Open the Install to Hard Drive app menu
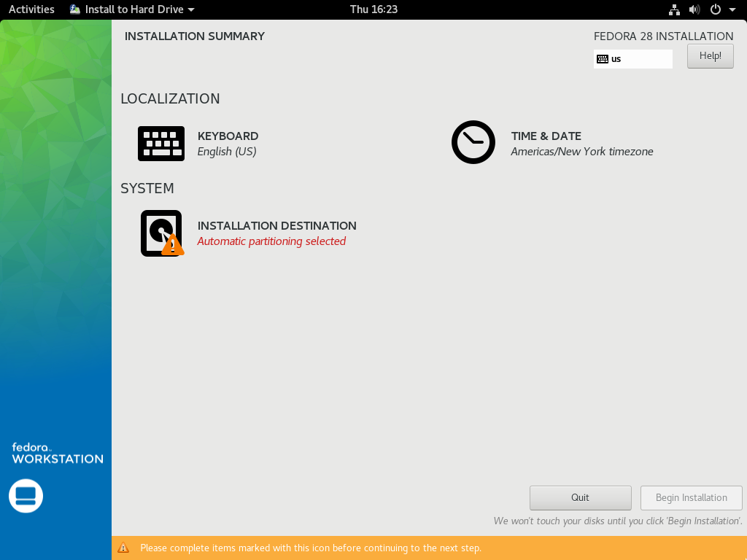 [133, 9]
